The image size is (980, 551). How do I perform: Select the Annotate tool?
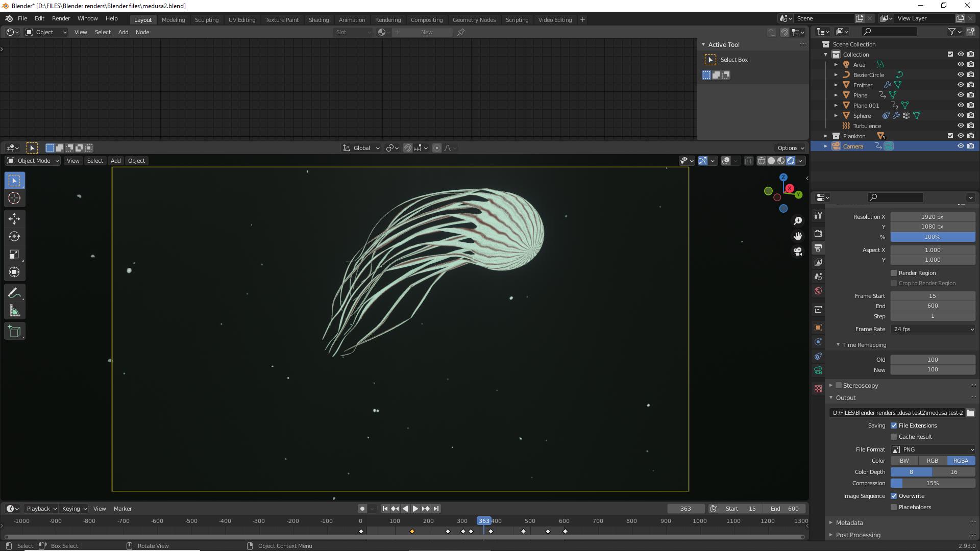pos(14,293)
